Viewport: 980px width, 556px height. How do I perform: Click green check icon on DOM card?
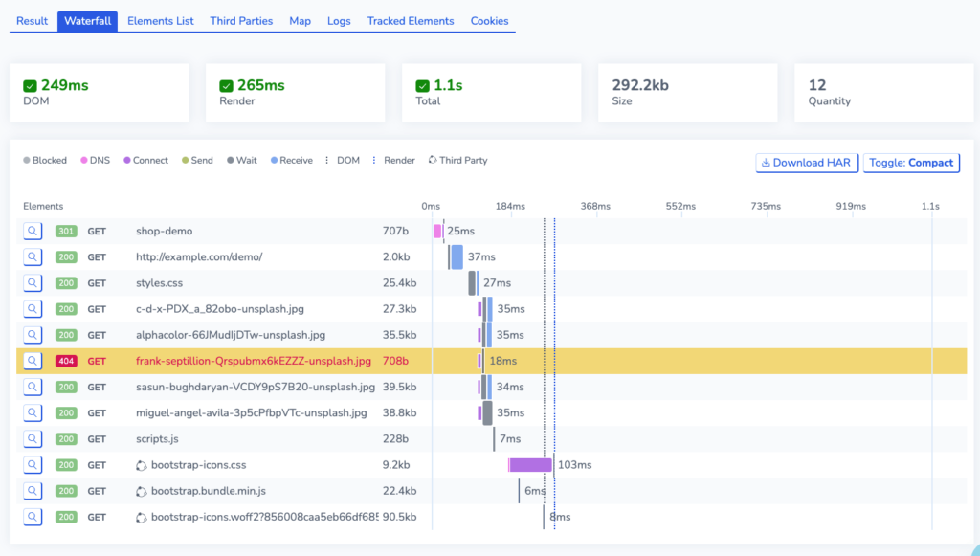click(x=30, y=86)
